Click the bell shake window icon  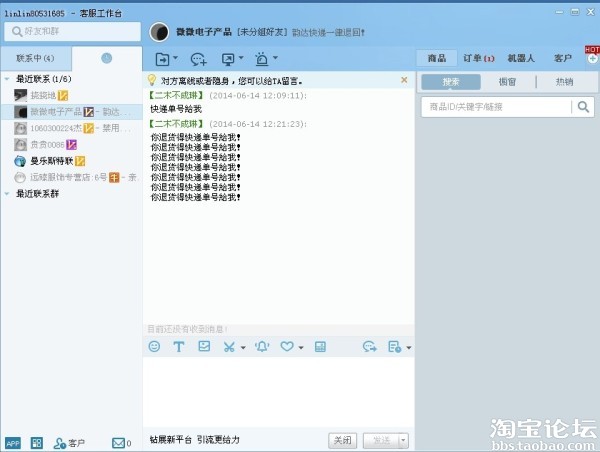point(262,347)
